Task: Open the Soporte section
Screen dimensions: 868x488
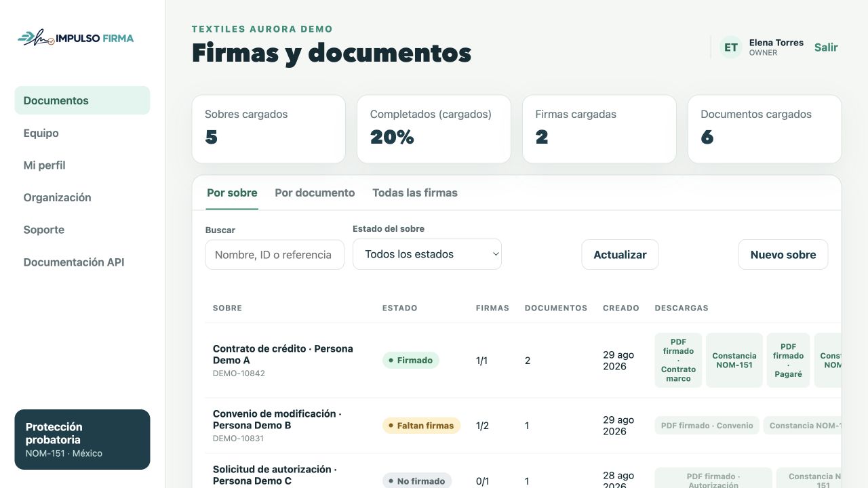Action: [x=82, y=230]
